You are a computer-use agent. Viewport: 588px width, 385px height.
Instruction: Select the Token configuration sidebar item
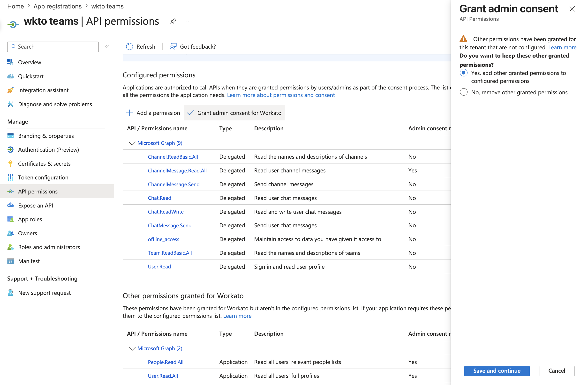[x=43, y=177]
